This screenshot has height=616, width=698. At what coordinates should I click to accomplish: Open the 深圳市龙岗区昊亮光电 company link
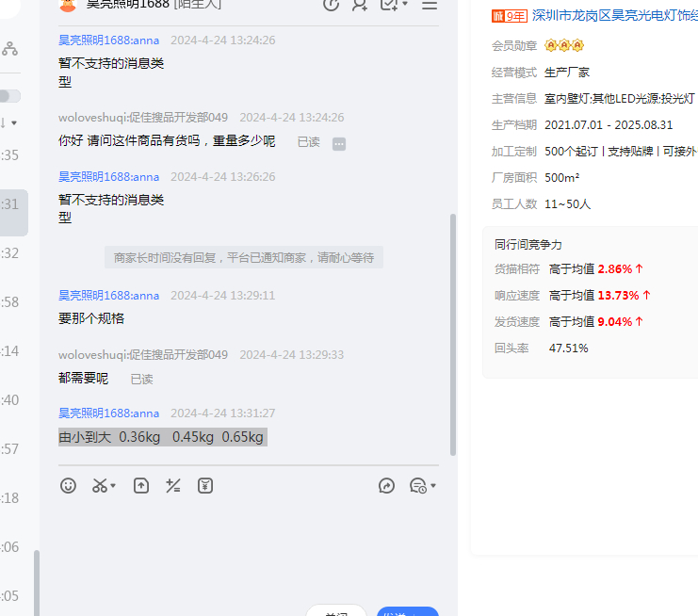[614, 16]
